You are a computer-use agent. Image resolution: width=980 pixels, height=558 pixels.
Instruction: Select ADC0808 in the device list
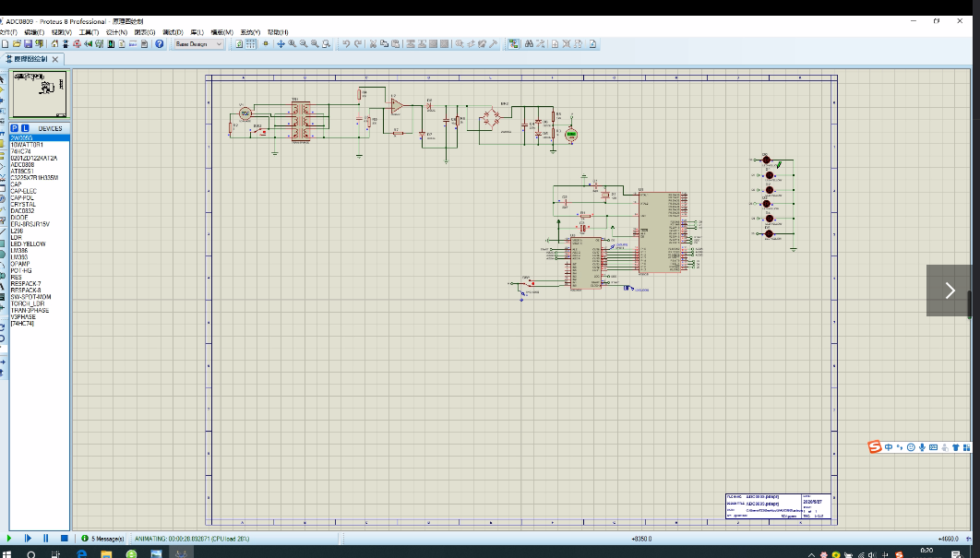tap(40, 165)
